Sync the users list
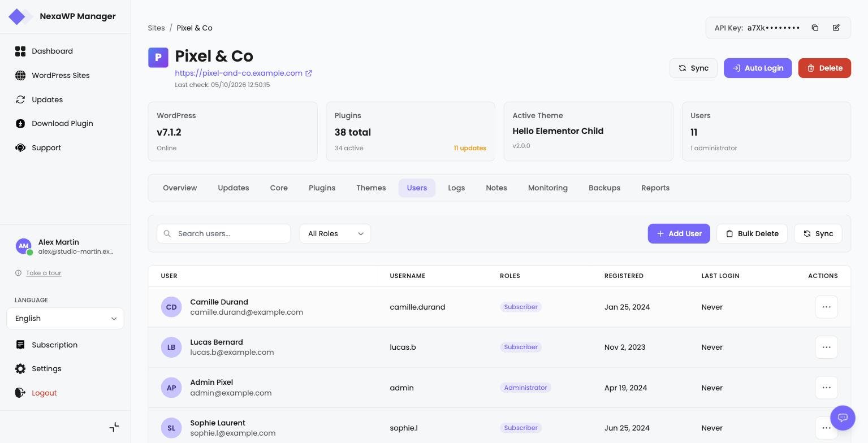Screen dimensions: 868x443 click(x=818, y=234)
